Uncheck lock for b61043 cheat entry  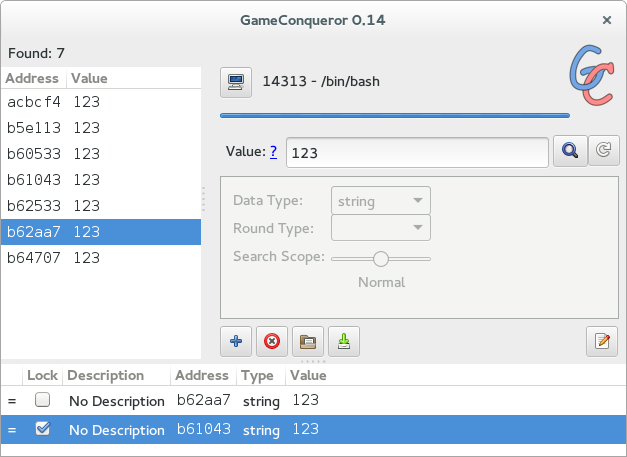point(42,429)
